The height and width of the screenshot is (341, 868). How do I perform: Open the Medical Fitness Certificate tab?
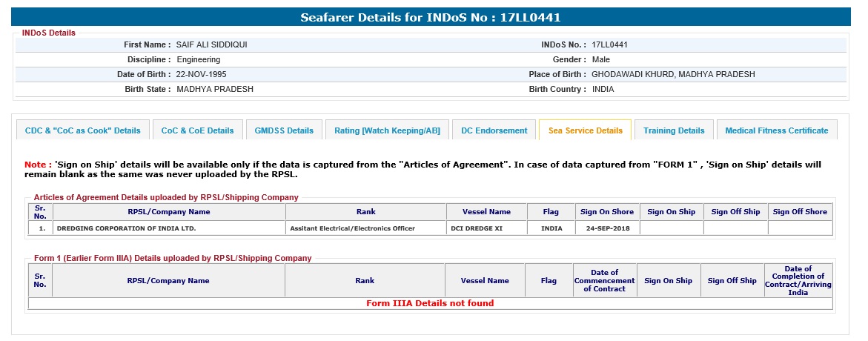(x=776, y=130)
